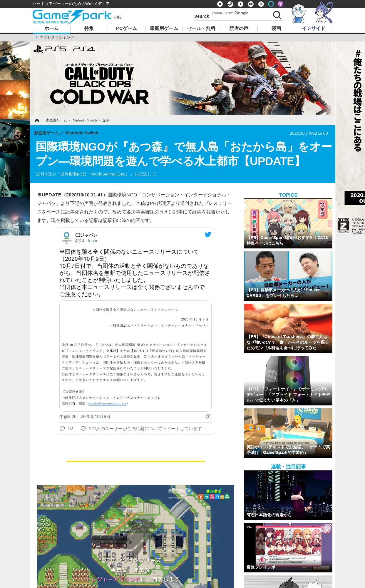
Task: Click the TOPICS sidebar heading
Action: tap(288, 195)
